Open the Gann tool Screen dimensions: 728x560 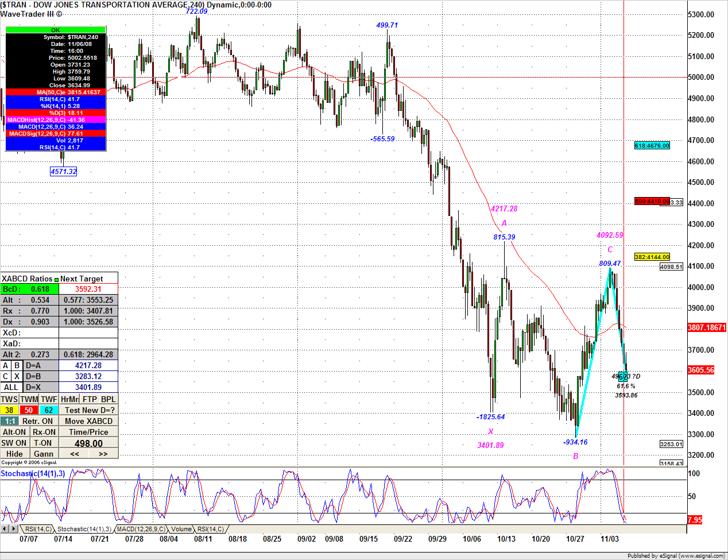point(44,454)
